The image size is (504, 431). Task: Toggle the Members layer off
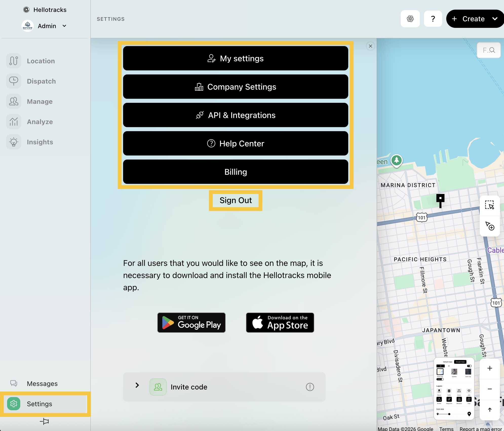[x=459, y=399]
